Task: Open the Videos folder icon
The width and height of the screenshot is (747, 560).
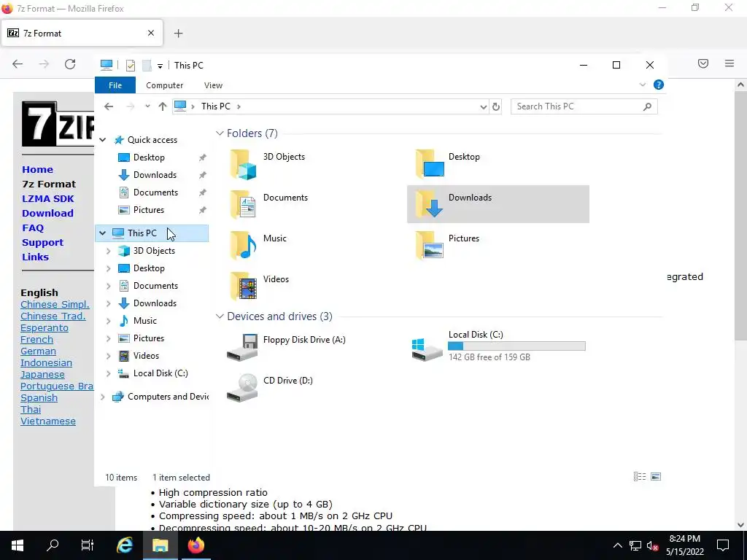Action: [244, 287]
